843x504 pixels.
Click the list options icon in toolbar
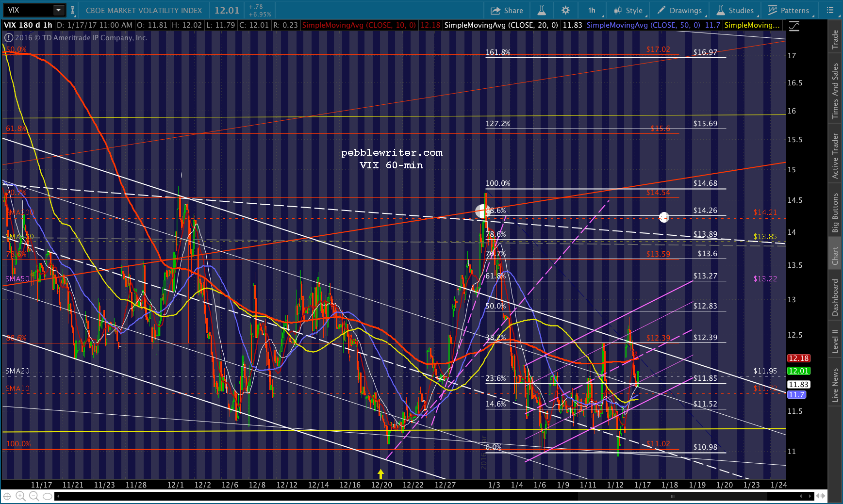pos(829,10)
